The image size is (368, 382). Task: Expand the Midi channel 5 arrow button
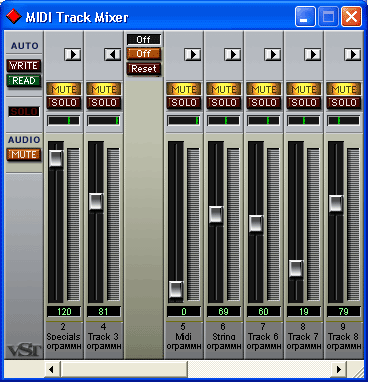(192, 54)
